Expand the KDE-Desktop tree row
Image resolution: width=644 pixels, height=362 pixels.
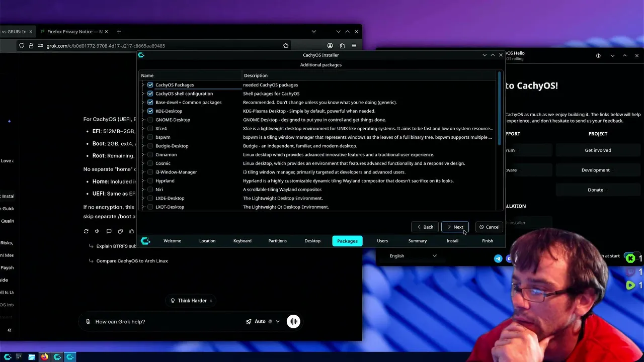pos(143,111)
